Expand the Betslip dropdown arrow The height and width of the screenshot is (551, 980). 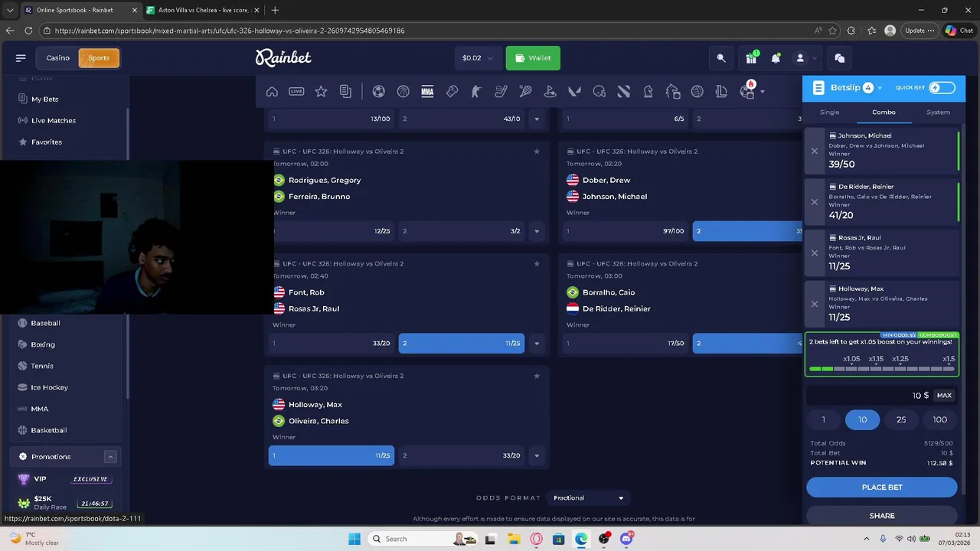click(x=880, y=89)
